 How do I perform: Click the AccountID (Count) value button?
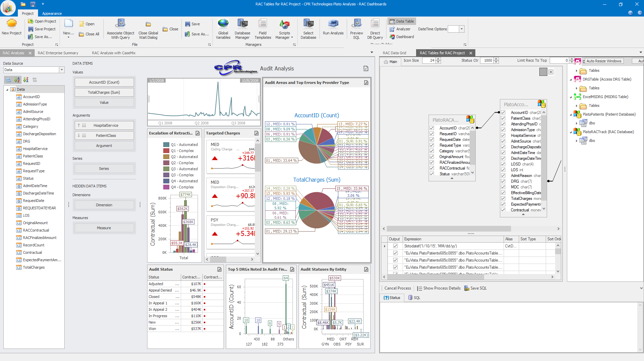point(104,82)
